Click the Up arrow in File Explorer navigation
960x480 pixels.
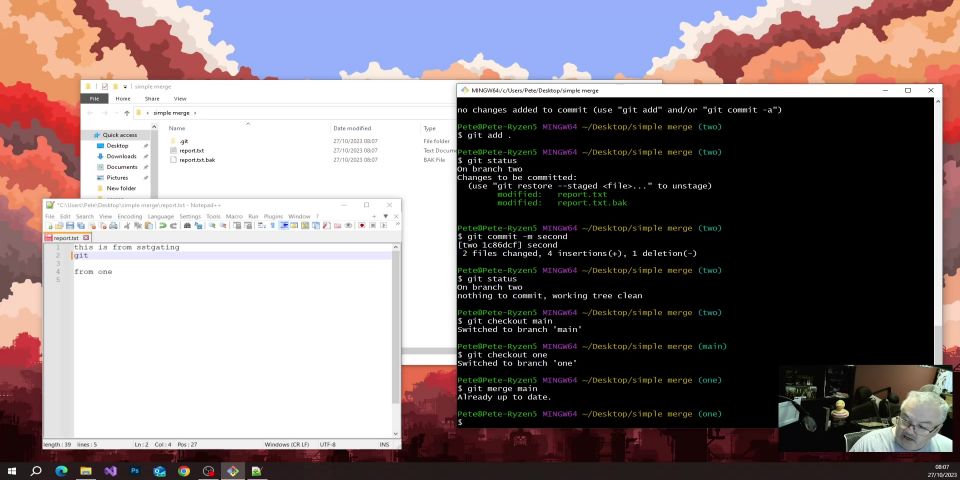click(126, 113)
